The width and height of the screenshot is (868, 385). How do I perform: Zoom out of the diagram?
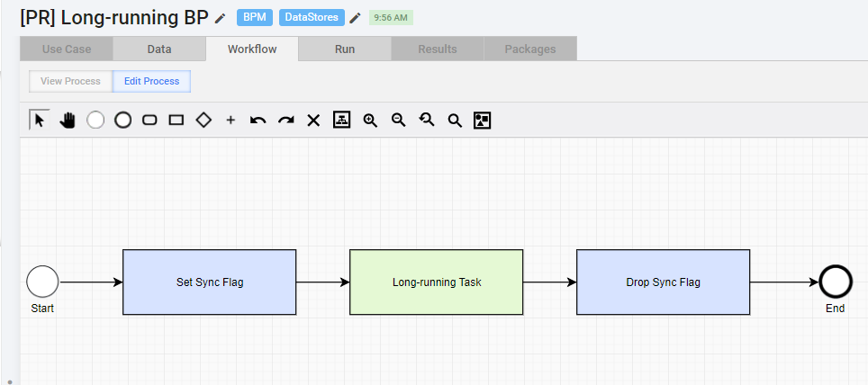[398, 120]
